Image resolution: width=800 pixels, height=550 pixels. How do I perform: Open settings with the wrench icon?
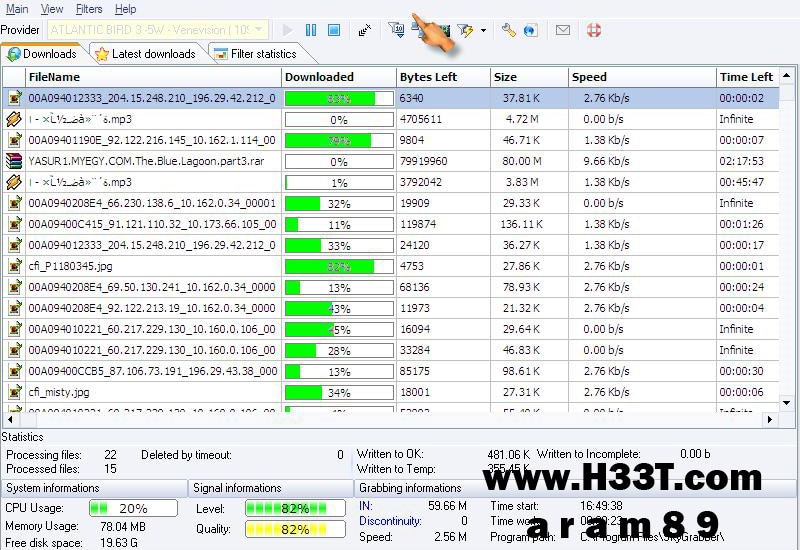point(509,31)
